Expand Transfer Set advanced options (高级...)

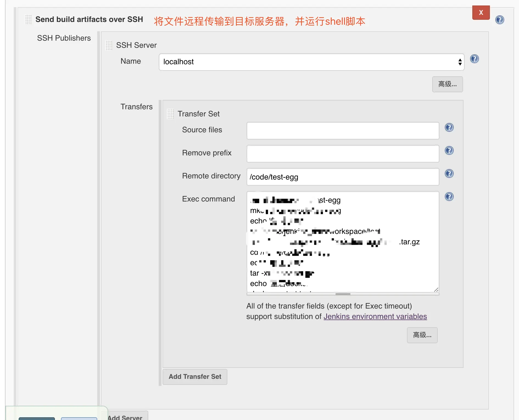(x=422, y=335)
